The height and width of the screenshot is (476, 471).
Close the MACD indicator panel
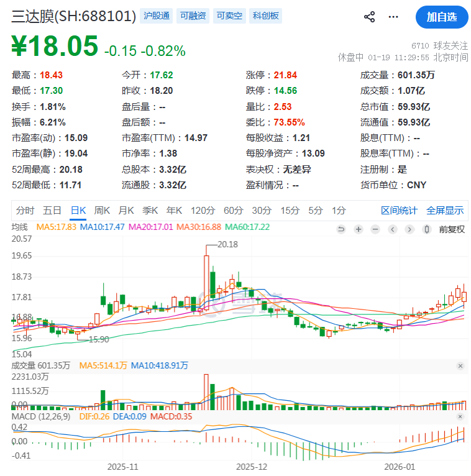(x=460, y=416)
